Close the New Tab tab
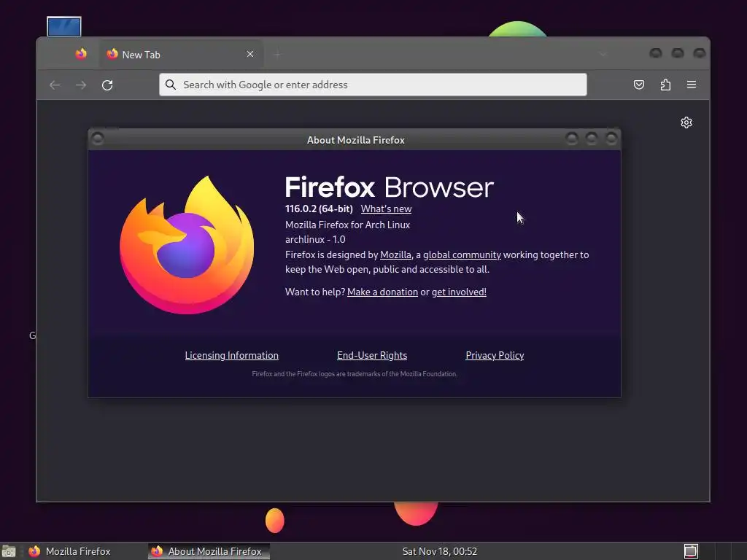747x560 pixels. [x=250, y=54]
